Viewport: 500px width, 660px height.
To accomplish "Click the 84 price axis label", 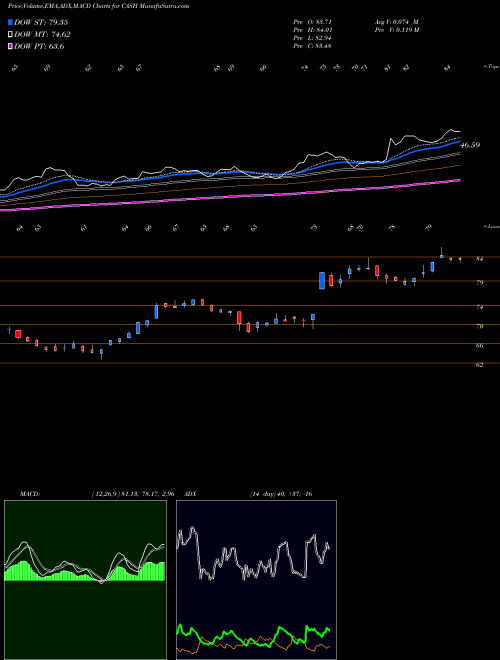I will tap(479, 259).
